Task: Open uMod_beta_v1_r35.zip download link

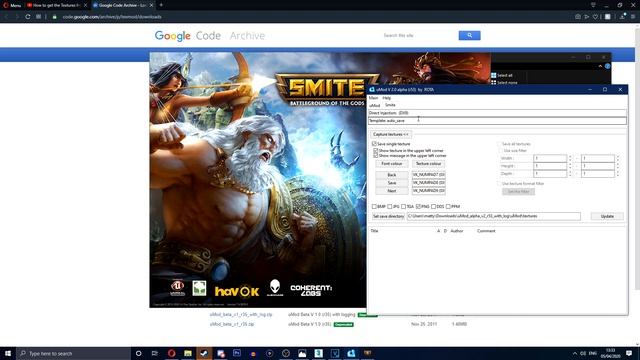Action: point(232,324)
